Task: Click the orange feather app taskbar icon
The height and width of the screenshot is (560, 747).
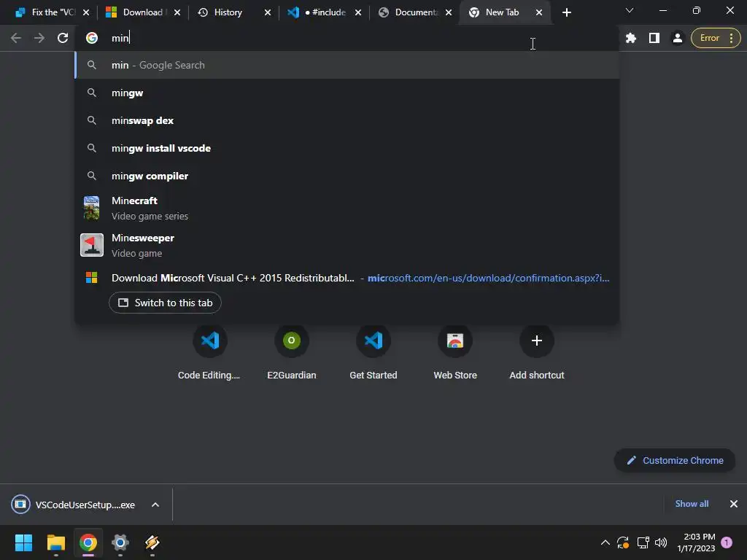Action: click(152, 542)
